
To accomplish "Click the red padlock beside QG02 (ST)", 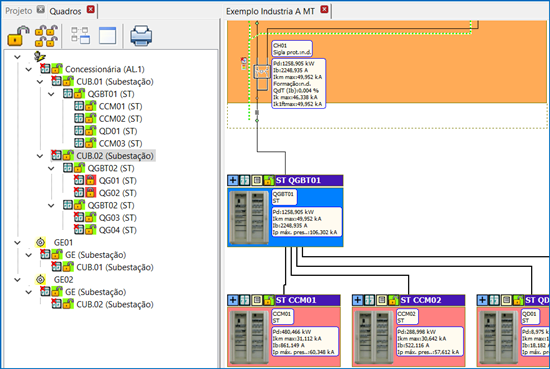I will [x=90, y=193].
